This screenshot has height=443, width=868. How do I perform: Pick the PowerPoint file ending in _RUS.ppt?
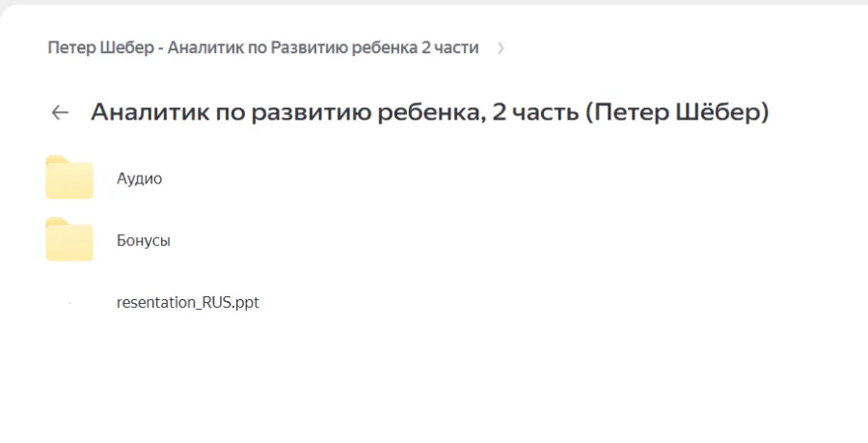(x=187, y=302)
